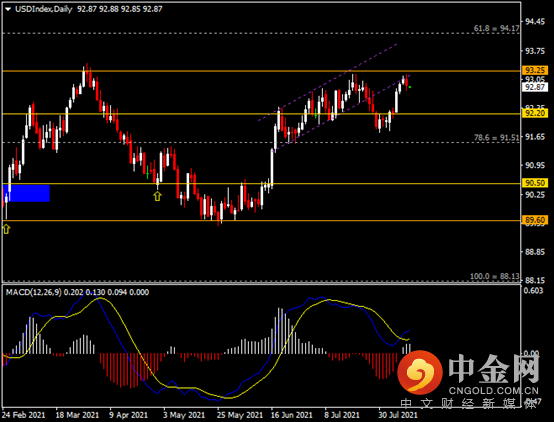Viewport: 554px width, 422px height.
Task: Select the USDIndex,Daily chart title text
Action: pyautogui.click(x=43, y=9)
